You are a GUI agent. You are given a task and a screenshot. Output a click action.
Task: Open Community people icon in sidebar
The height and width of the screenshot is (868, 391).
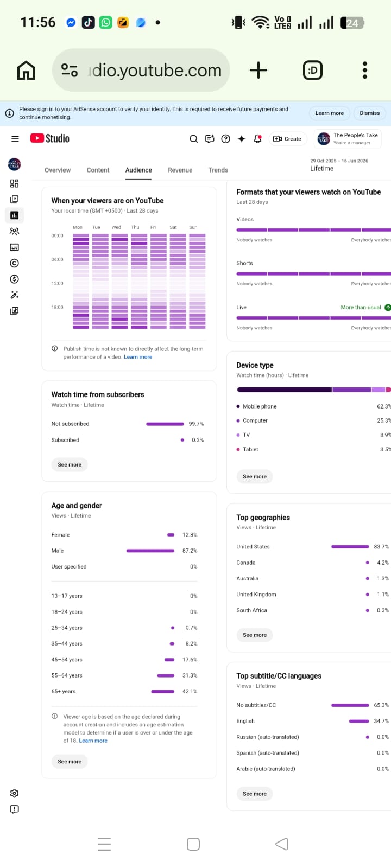pos(15,231)
